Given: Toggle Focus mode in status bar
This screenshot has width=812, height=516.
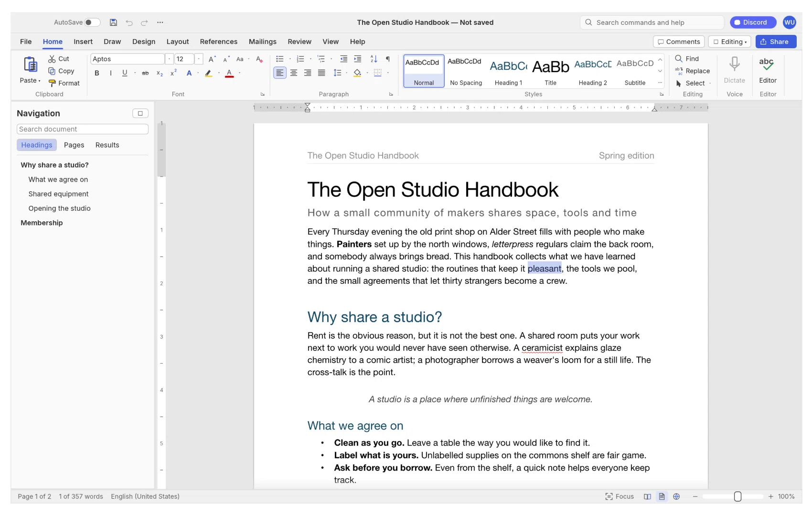Looking at the screenshot, I should (620, 496).
